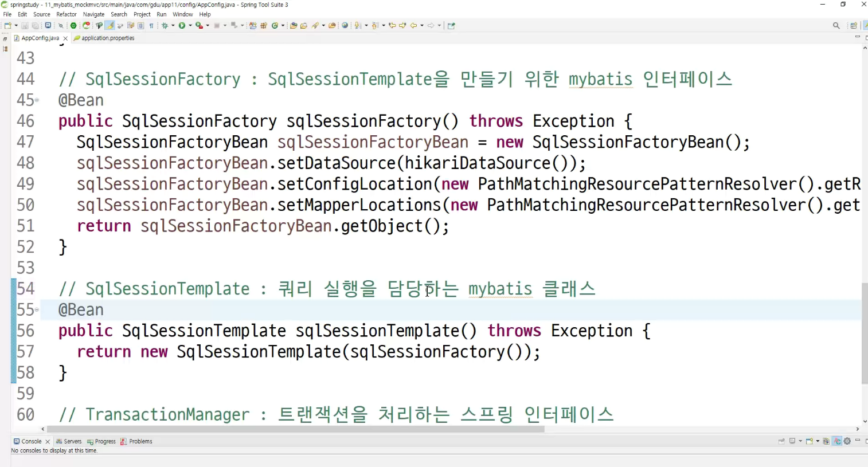Switch to the Servers view tab

point(69,441)
